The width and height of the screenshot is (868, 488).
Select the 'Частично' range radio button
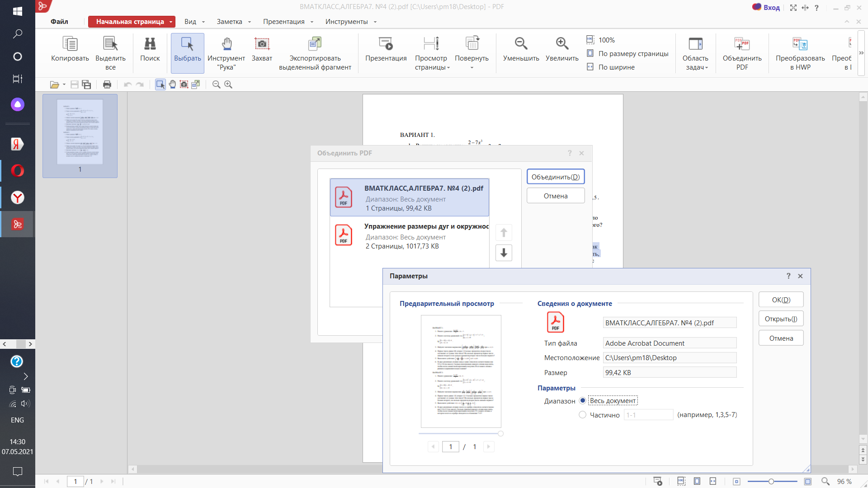click(x=583, y=415)
